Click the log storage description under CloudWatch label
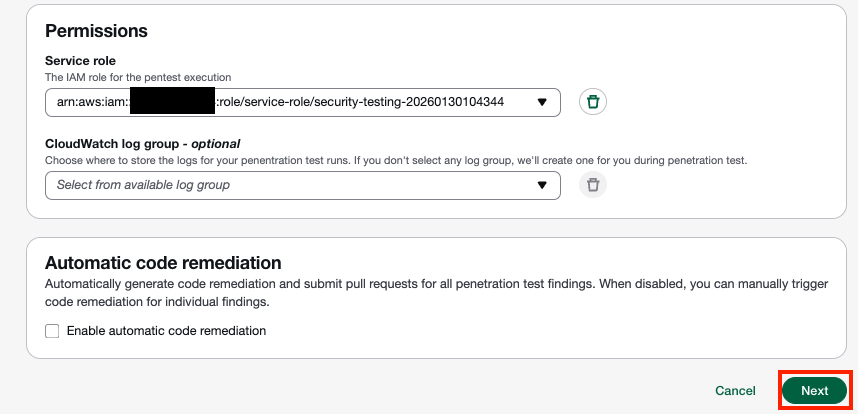 396,160
